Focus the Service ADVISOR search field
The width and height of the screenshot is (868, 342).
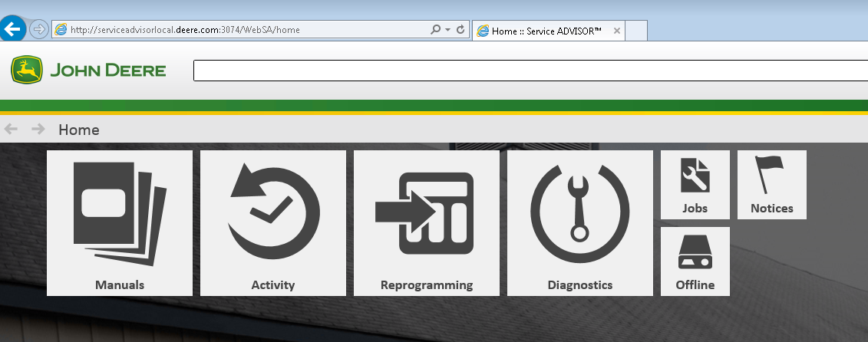point(530,71)
